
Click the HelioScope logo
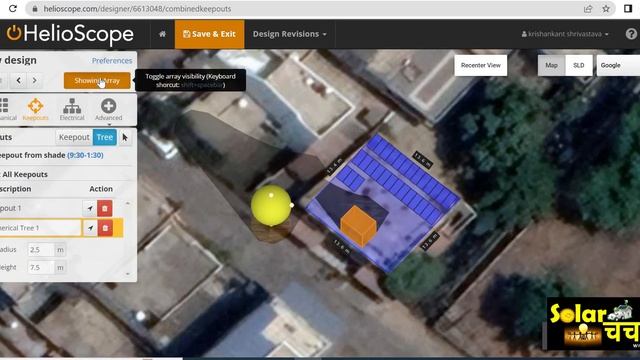70,34
